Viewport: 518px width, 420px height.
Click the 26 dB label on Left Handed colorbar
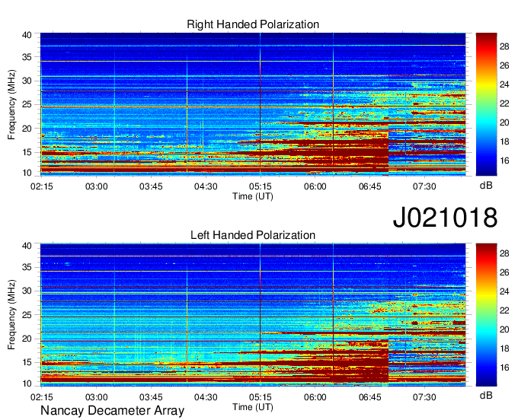[x=504, y=272]
